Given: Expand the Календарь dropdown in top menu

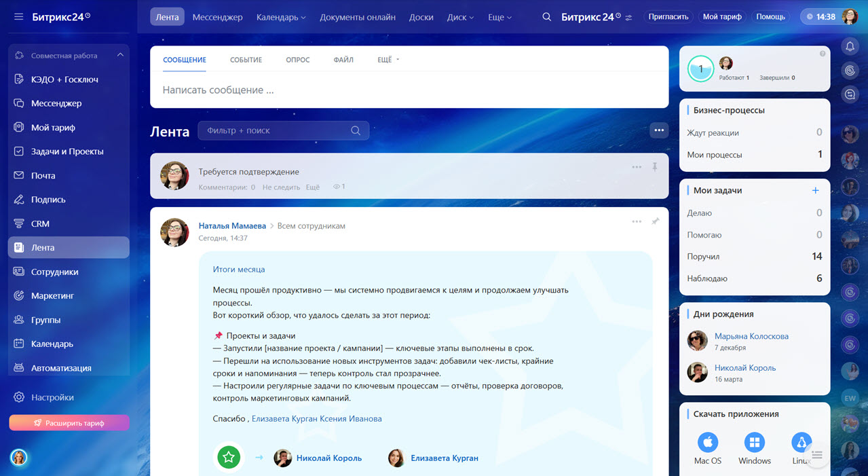Looking at the screenshot, I should 281,17.
